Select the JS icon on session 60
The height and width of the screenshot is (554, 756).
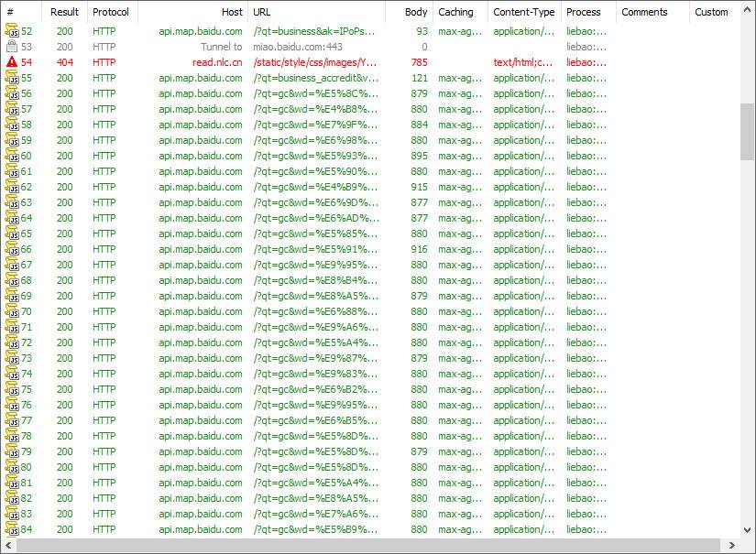click(12, 156)
